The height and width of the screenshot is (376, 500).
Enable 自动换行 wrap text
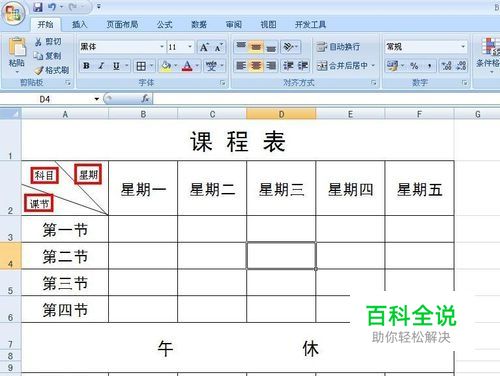338,47
